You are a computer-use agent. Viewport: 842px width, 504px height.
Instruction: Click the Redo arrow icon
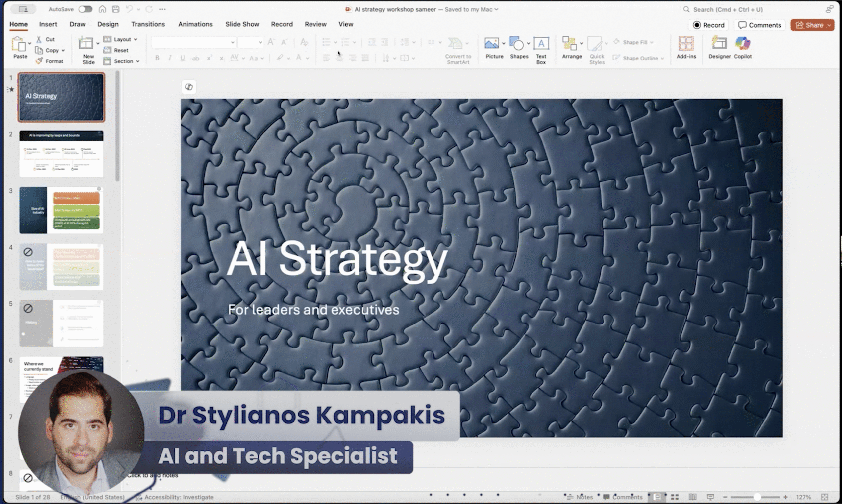click(x=149, y=9)
